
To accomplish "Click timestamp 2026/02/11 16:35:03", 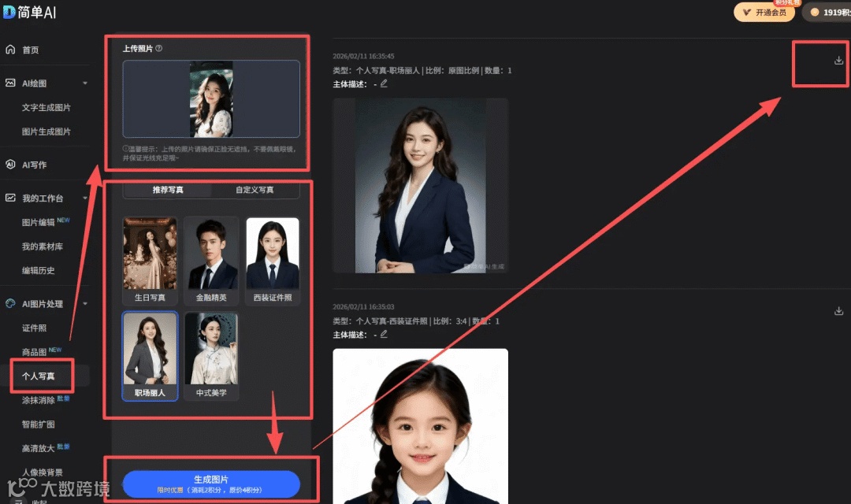I will 363,306.
